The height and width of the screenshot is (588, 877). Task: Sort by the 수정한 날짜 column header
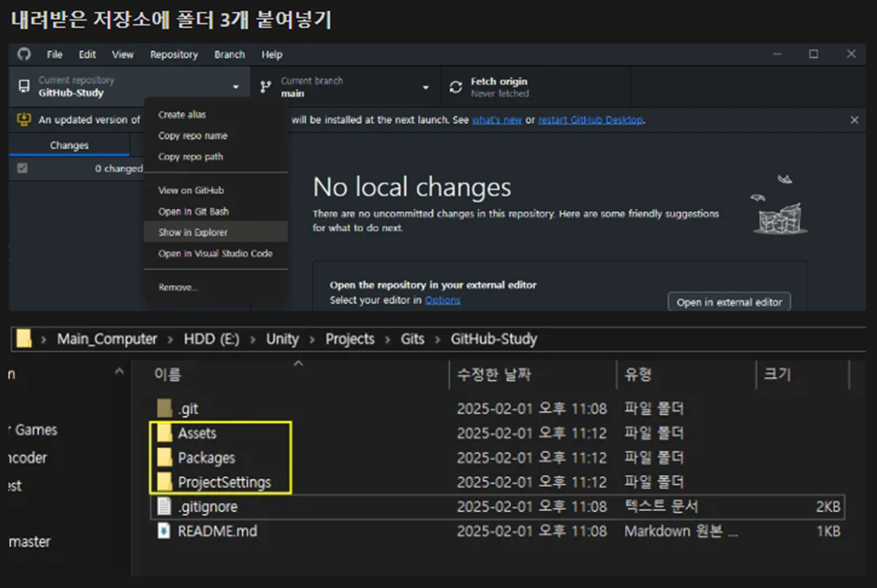494,375
